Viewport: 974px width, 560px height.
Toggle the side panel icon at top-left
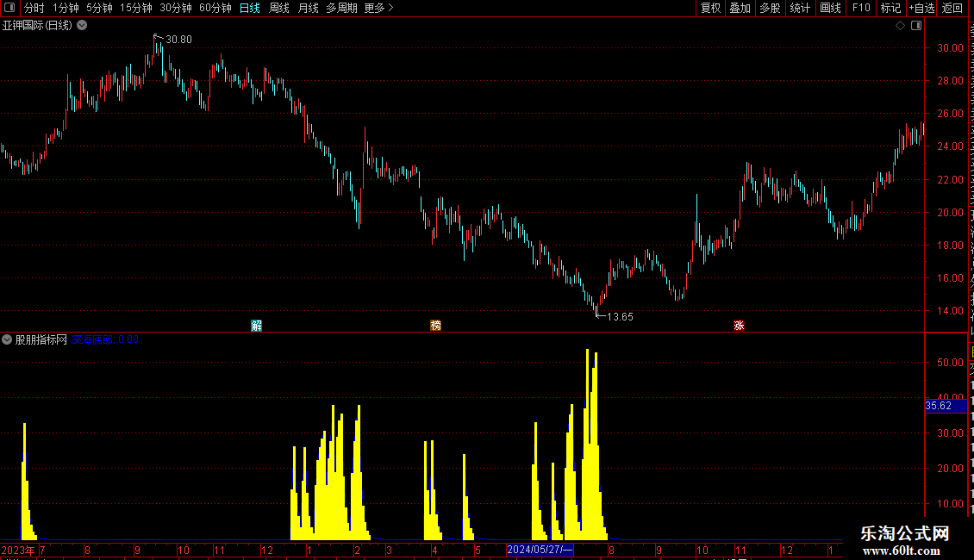pyautogui.click(x=9, y=8)
